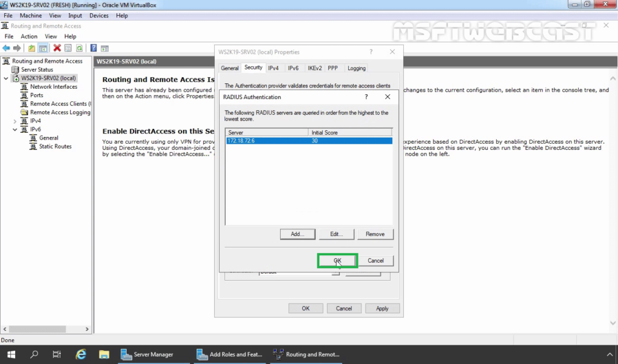Select the 172.18.72.6 server row
Viewport: 618px width, 364px height.
point(309,141)
